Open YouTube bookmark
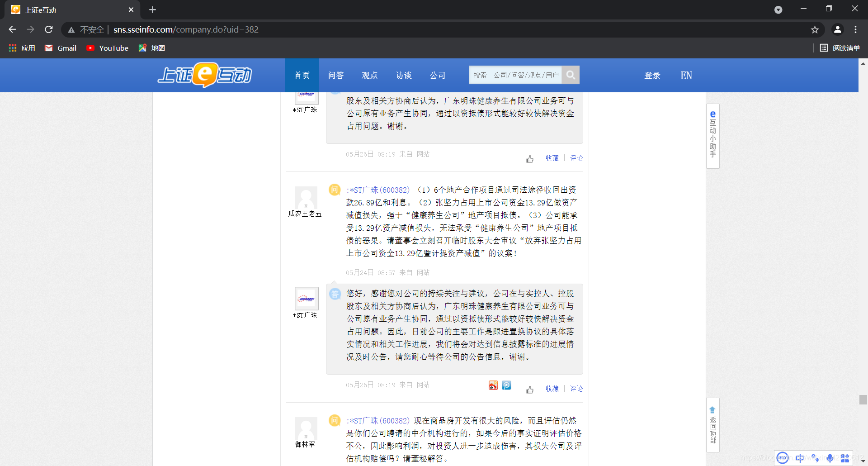 (x=108, y=48)
